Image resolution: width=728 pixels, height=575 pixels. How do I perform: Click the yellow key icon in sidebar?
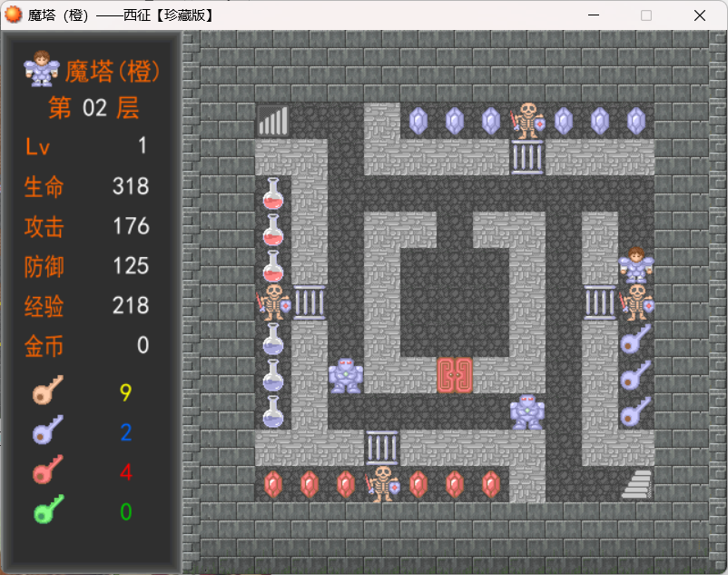[48, 390]
